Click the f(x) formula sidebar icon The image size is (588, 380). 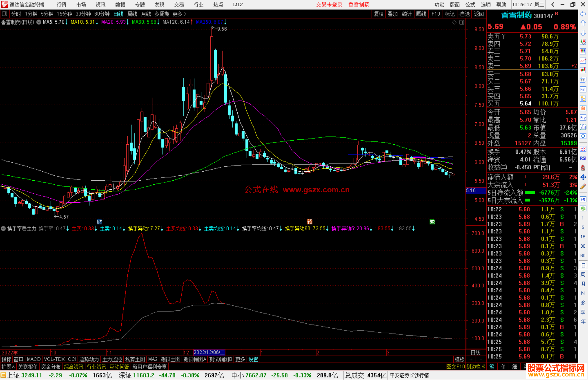tap(583, 127)
